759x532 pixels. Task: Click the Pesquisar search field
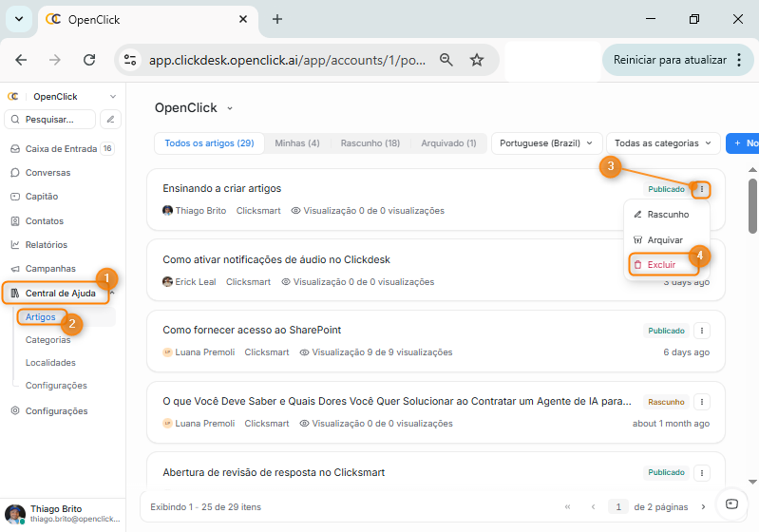51,120
